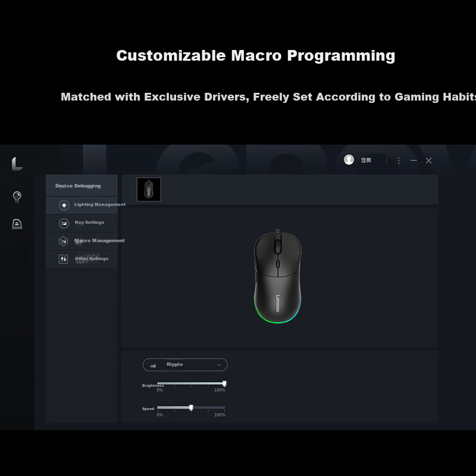The height and width of the screenshot is (476, 476).
Task: Expand lighting modes via the chevron arrow
Action: 219,365
